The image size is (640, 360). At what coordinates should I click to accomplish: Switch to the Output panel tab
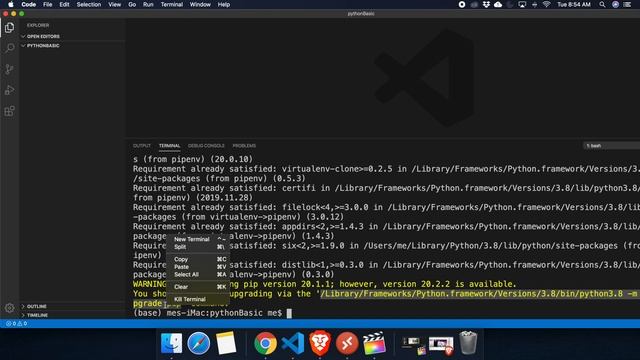(142, 146)
